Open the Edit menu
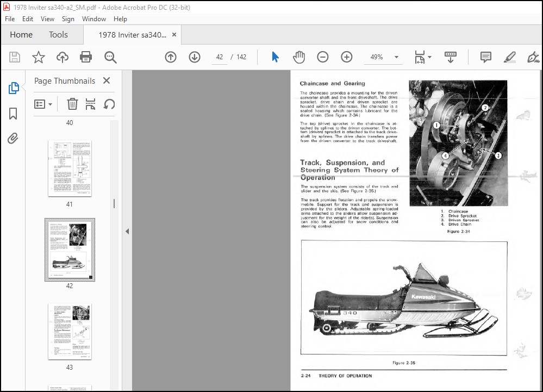Image resolution: width=543 pixels, height=392 pixels. coord(28,19)
